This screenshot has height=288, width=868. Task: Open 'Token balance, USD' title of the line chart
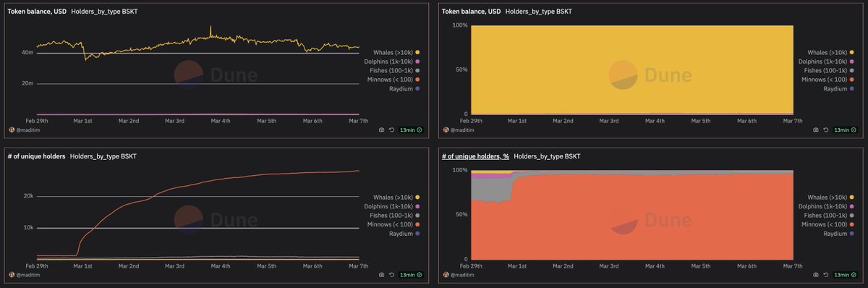pyautogui.click(x=37, y=11)
